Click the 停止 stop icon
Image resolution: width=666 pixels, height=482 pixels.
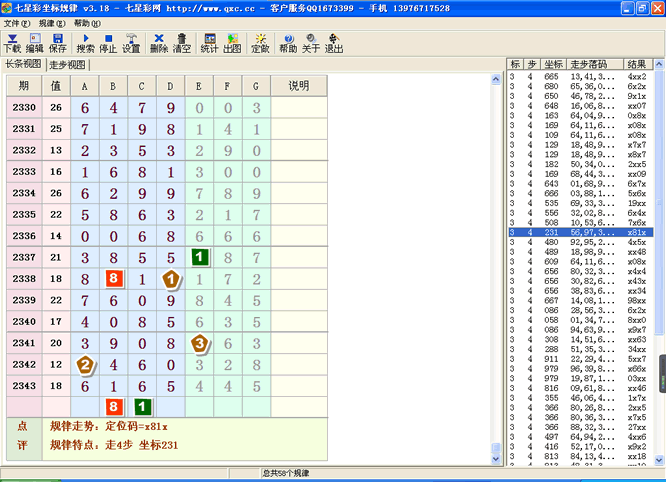point(108,44)
